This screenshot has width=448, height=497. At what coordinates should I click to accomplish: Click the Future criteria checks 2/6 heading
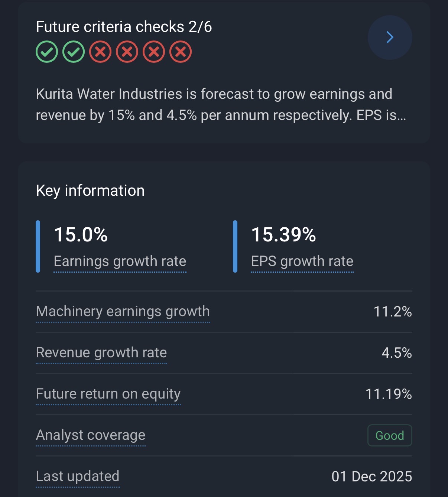124,27
